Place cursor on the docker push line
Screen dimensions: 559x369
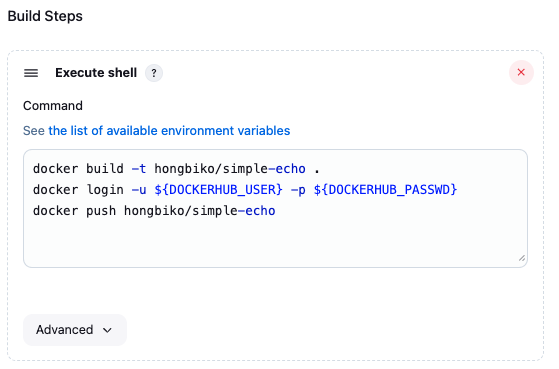click(x=154, y=211)
